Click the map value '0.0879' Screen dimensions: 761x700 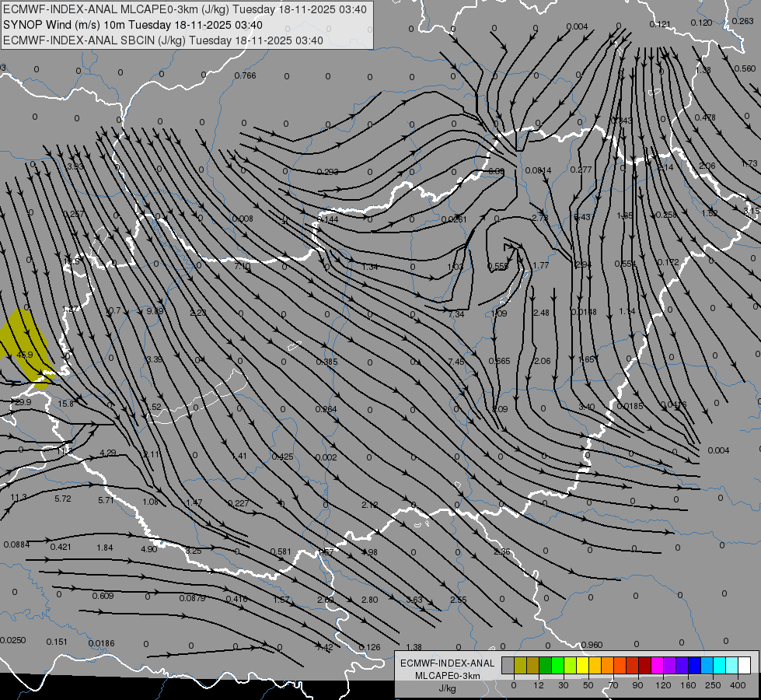click(x=192, y=598)
